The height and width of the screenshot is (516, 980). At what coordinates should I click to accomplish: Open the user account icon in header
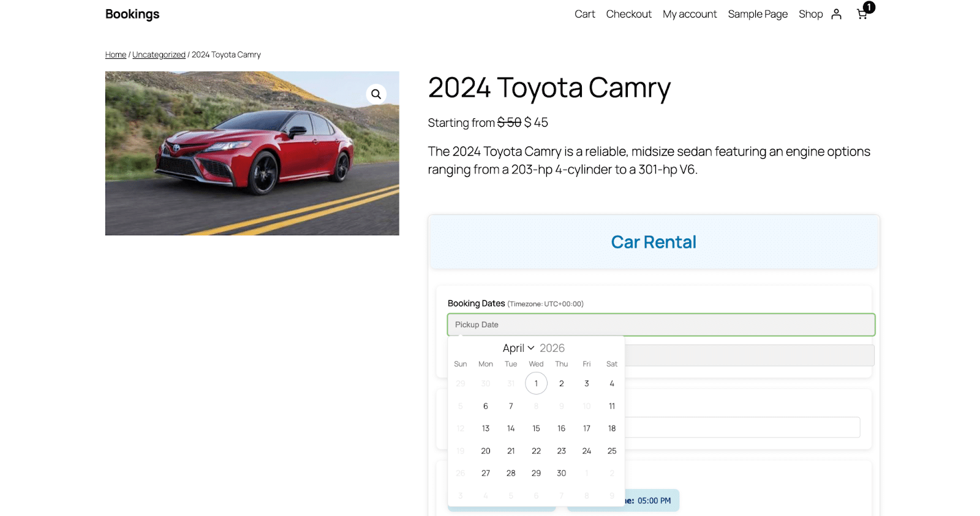pyautogui.click(x=836, y=14)
